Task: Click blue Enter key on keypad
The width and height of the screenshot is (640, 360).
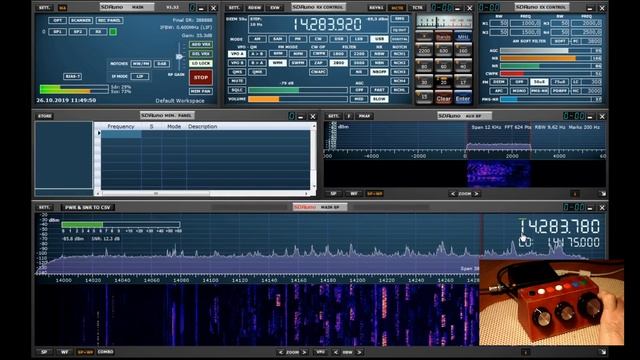Action: pos(463,98)
